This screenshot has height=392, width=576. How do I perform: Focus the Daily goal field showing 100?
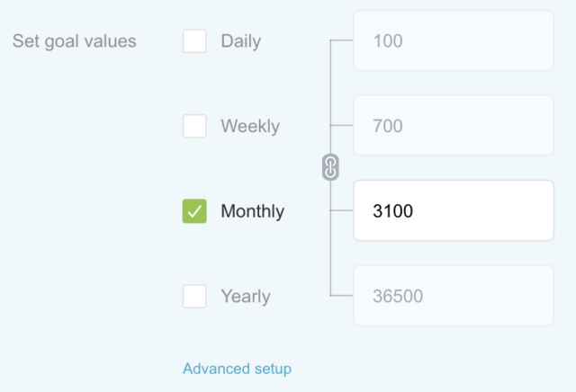(453, 41)
